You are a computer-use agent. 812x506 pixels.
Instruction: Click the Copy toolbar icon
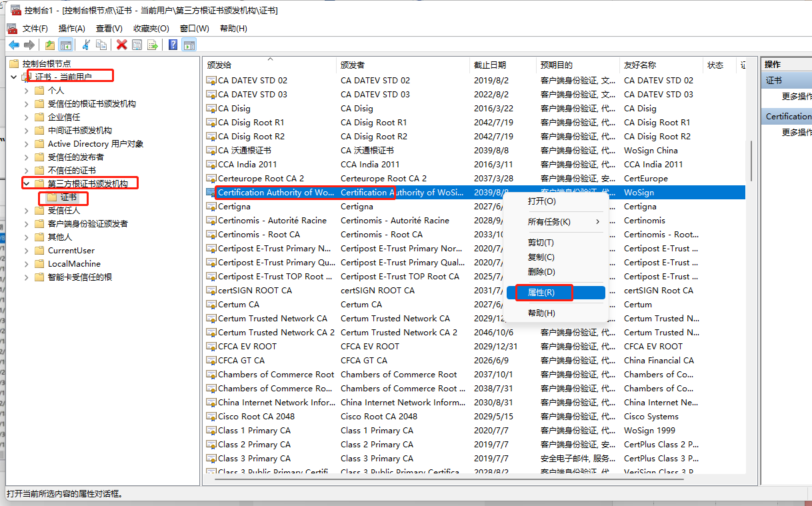pyautogui.click(x=101, y=45)
